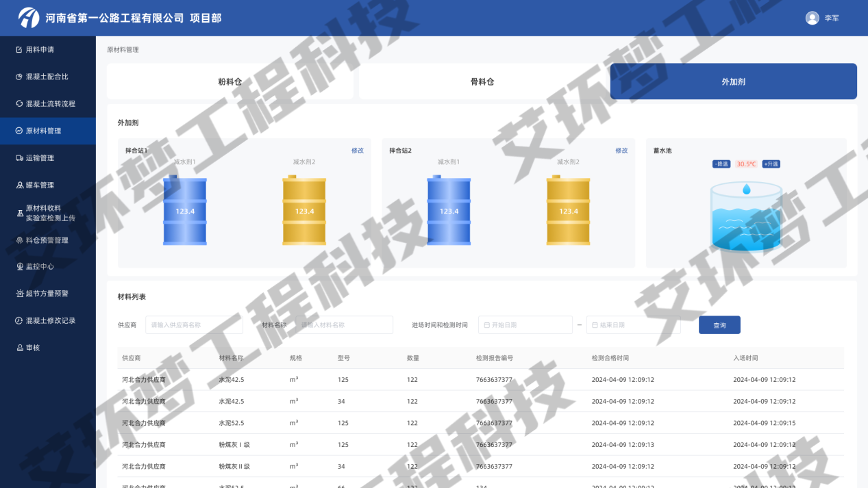Click the 原材料管理 sidebar icon
Screen dimensions: 868x488
pos(19,131)
